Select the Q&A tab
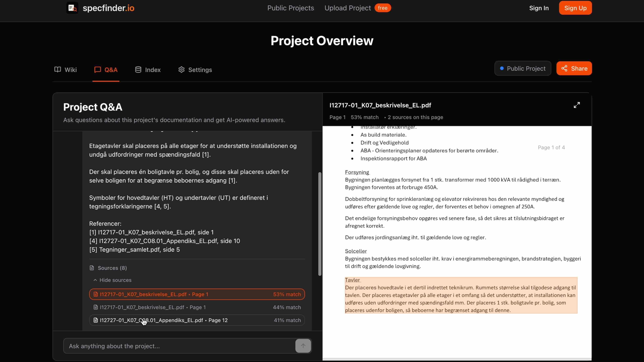This screenshot has width=644, height=362. [106, 70]
